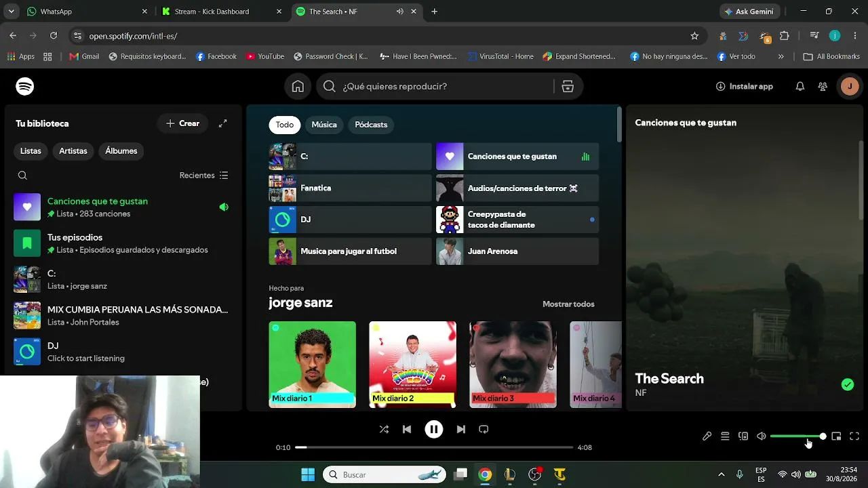Image resolution: width=868 pixels, height=488 pixels.
Task: Open Musica para jugar al futbol card
Action: 350,251
